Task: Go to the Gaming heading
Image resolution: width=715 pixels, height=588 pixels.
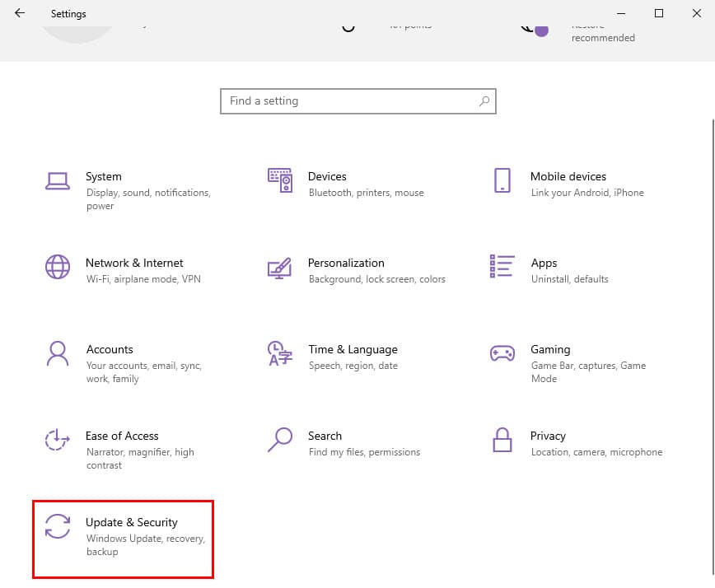Action: 550,350
